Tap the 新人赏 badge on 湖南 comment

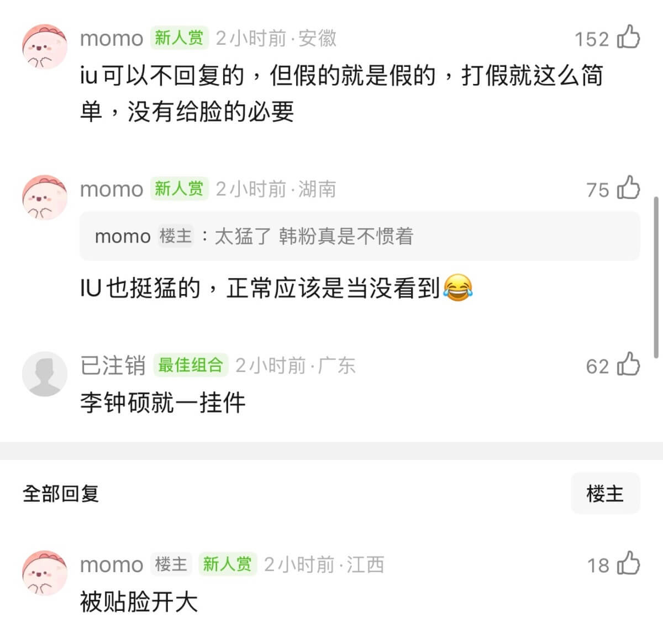(x=179, y=189)
